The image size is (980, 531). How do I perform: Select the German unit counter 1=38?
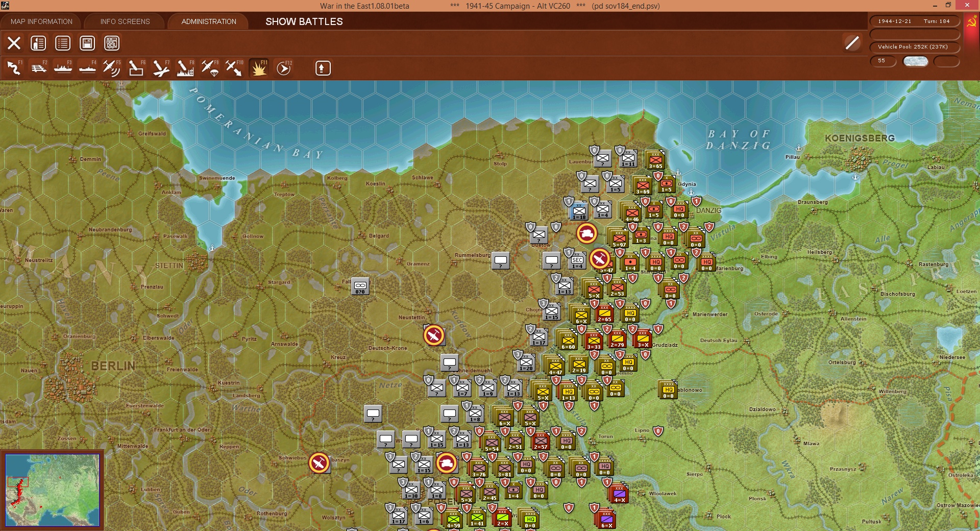[x=411, y=490]
